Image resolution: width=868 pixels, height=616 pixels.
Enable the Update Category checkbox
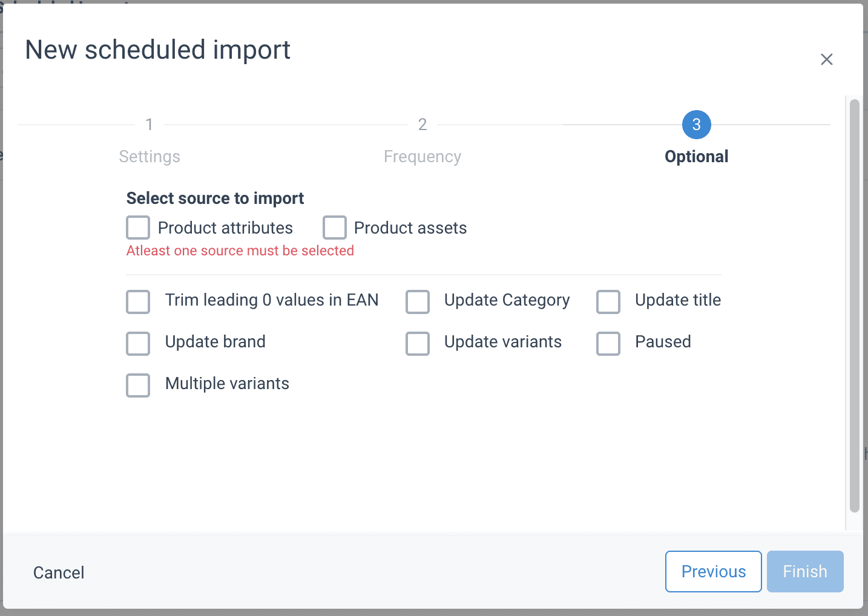tap(418, 301)
